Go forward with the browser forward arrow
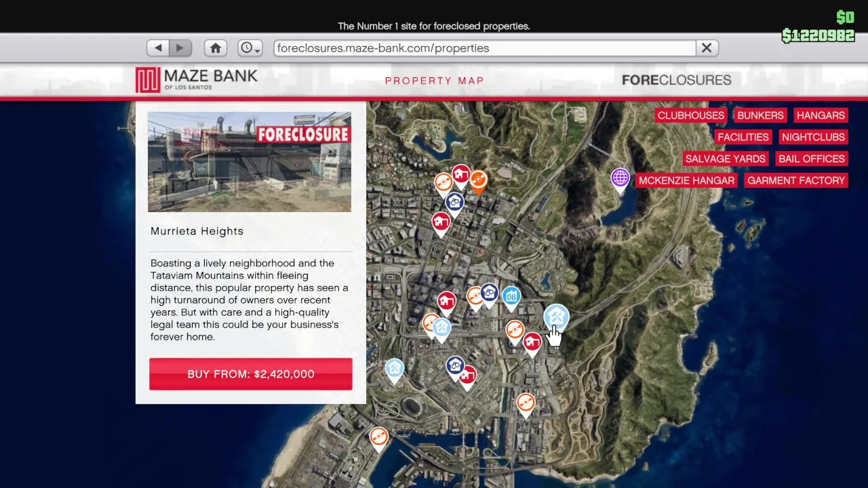This screenshot has height=488, width=868. (x=180, y=48)
